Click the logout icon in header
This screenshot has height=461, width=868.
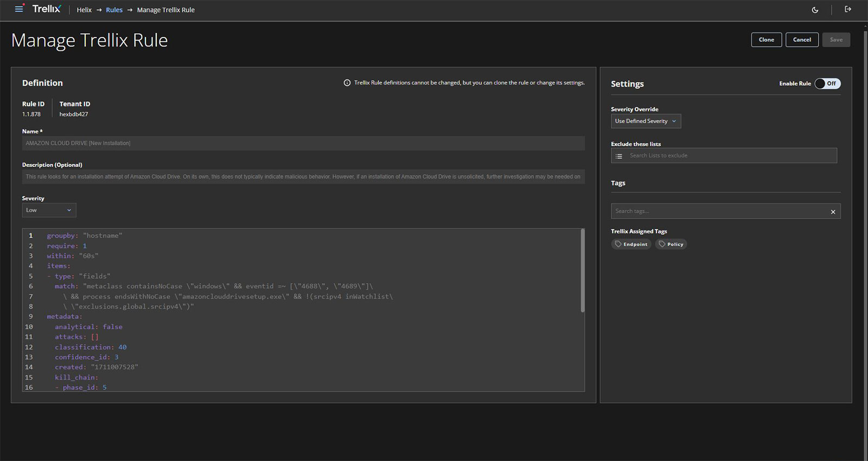tap(848, 9)
